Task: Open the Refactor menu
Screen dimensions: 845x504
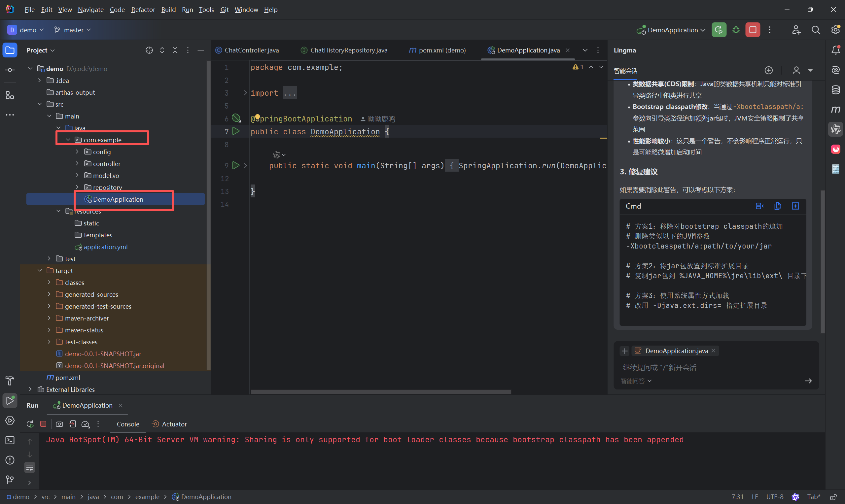Action: click(143, 10)
